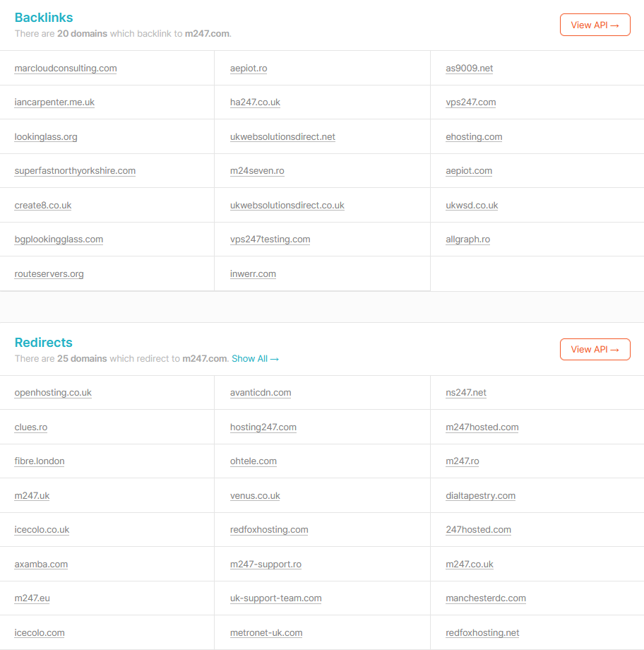Open fibre.london redirect entry

coord(40,461)
